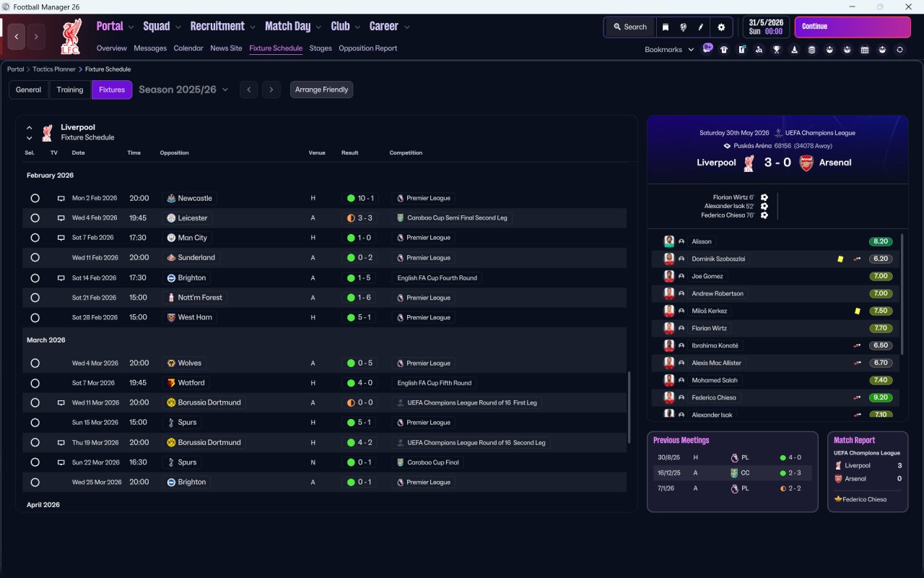Click the Continue button
Viewport: 924px width, 578px height.
point(853,27)
